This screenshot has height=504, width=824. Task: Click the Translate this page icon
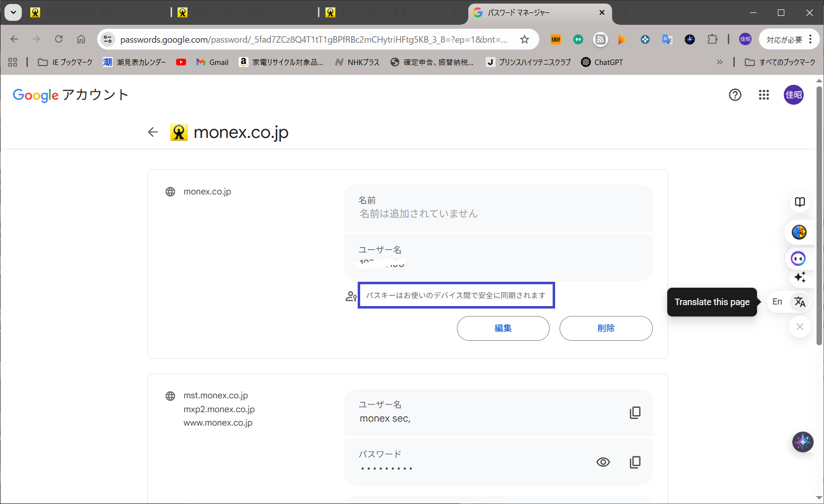point(800,302)
